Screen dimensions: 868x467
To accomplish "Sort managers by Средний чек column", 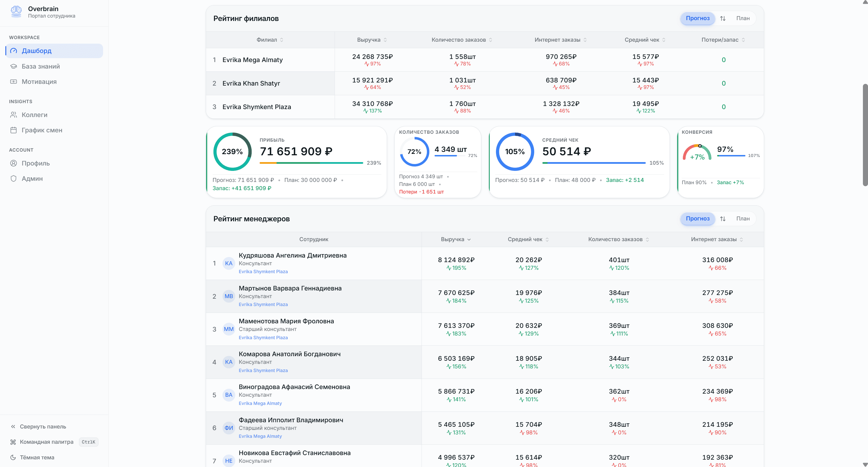I will pyautogui.click(x=528, y=239).
